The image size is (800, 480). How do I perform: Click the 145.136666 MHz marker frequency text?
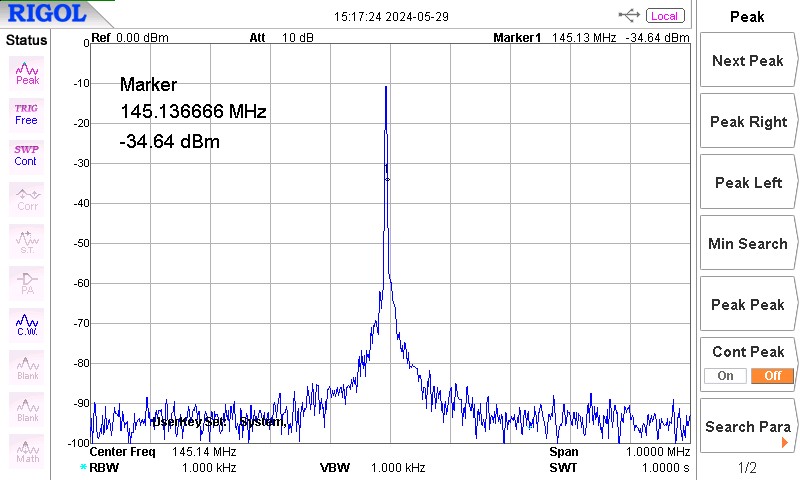pyautogui.click(x=193, y=111)
